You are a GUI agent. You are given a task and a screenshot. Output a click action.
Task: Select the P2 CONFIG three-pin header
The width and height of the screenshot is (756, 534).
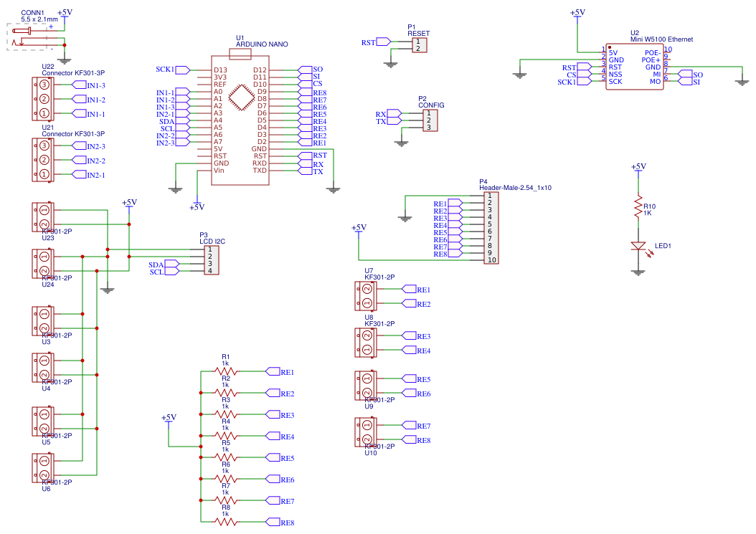pos(430,120)
